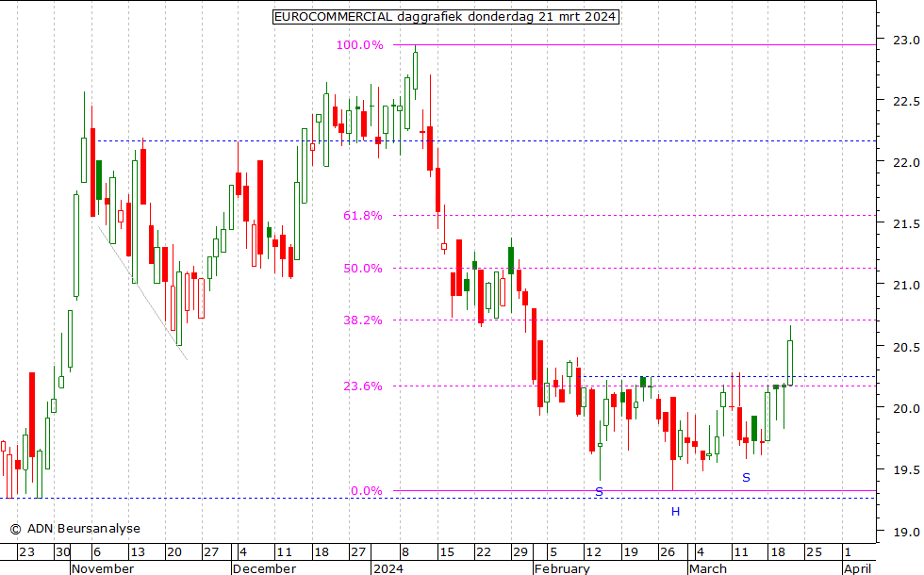Click the March month label
Image resolution: width=924 pixels, height=575 pixels.
[708, 568]
